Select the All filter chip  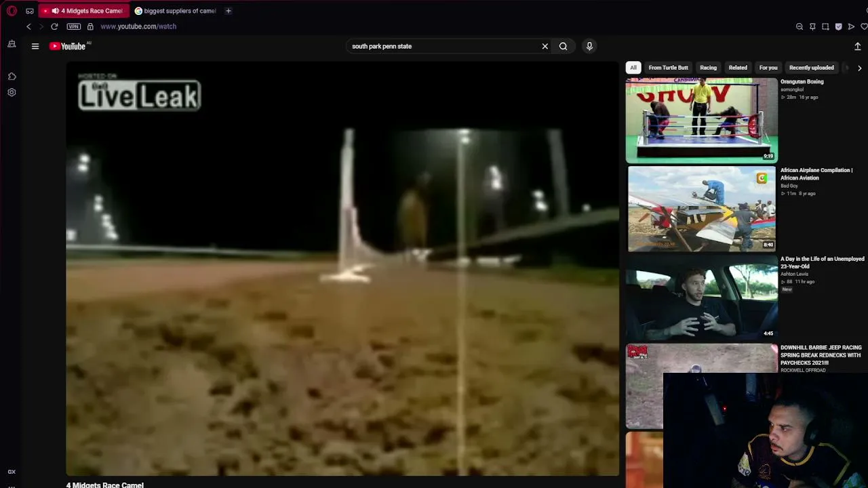coord(633,68)
